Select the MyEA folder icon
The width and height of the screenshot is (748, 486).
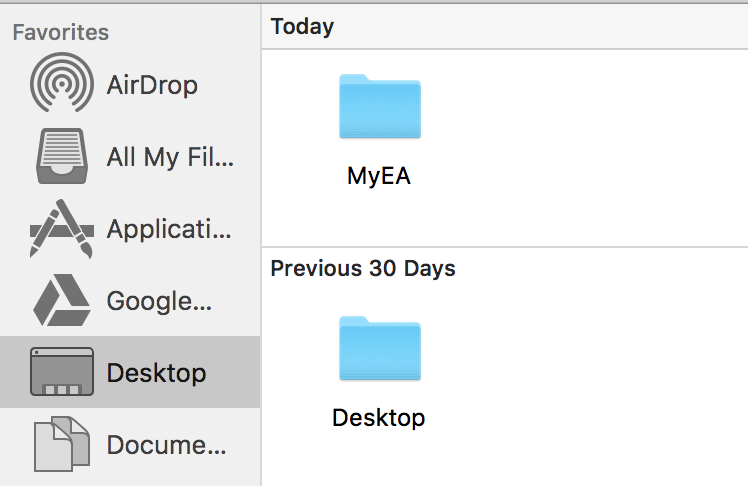379,106
